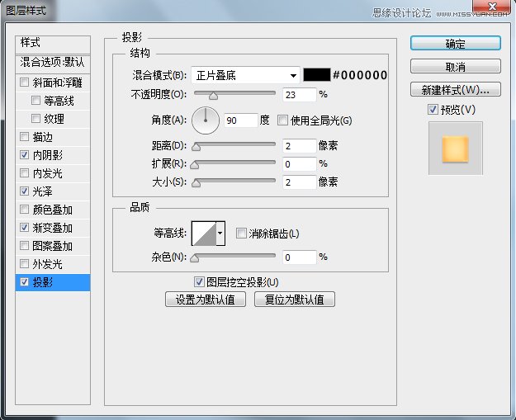Click the 距离 slider handle
Image resolution: width=516 pixels, height=420 pixels.
click(196, 147)
